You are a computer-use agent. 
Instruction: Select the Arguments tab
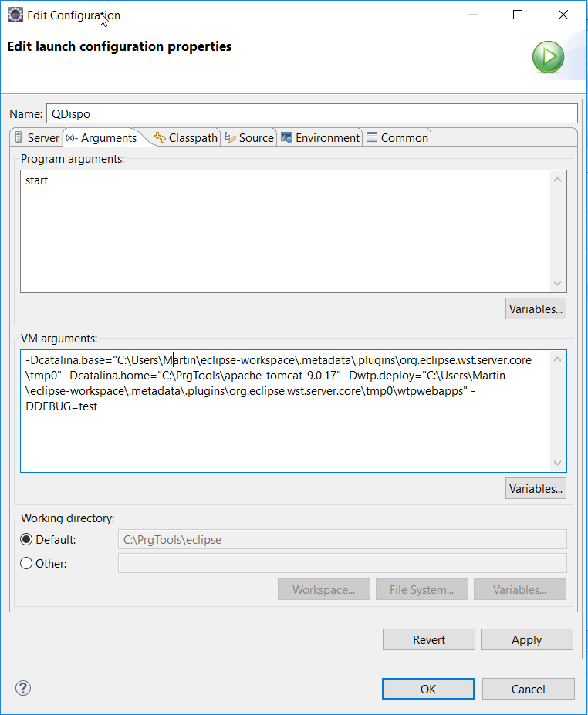coord(102,137)
